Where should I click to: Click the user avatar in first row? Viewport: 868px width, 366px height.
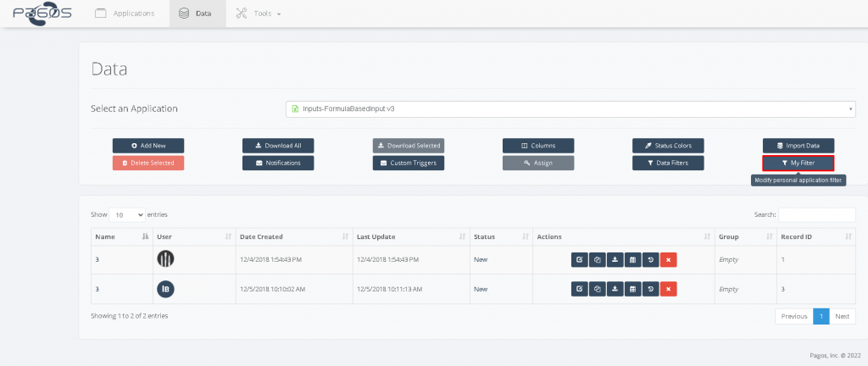tap(166, 260)
